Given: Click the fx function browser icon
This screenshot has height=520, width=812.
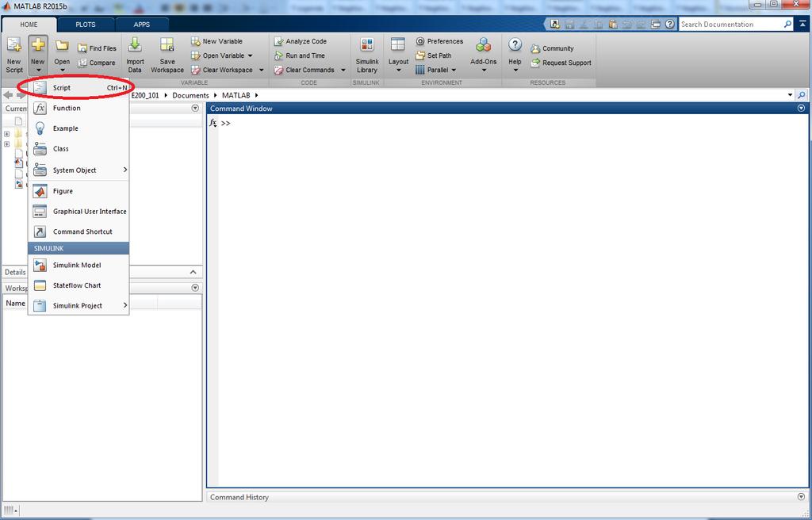Looking at the screenshot, I should [213, 123].
